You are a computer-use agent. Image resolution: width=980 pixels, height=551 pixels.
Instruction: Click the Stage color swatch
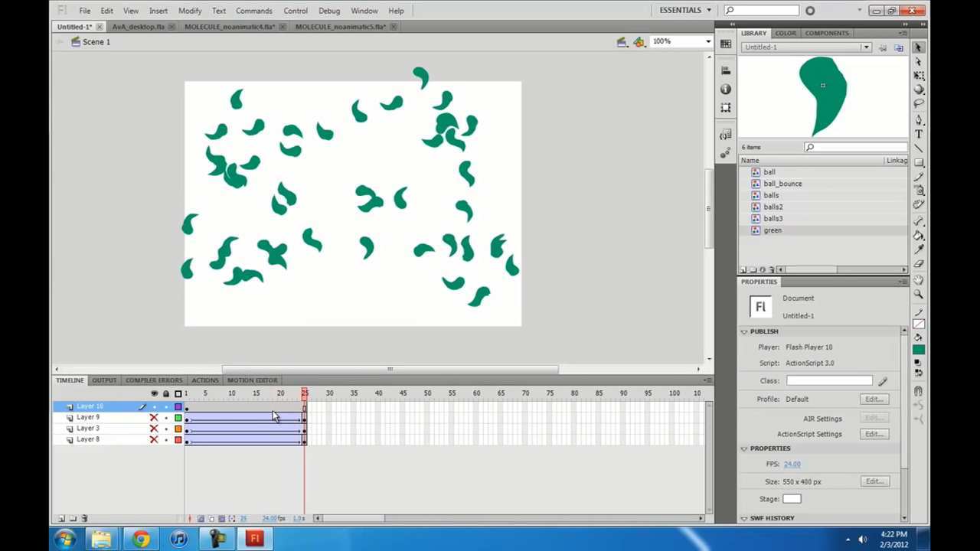pyautogui.click(x=792, y=499)
